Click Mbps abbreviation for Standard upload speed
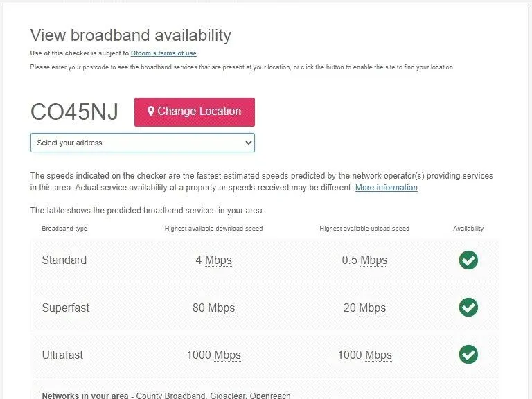532x399 pixels. (x=374, y=260)
